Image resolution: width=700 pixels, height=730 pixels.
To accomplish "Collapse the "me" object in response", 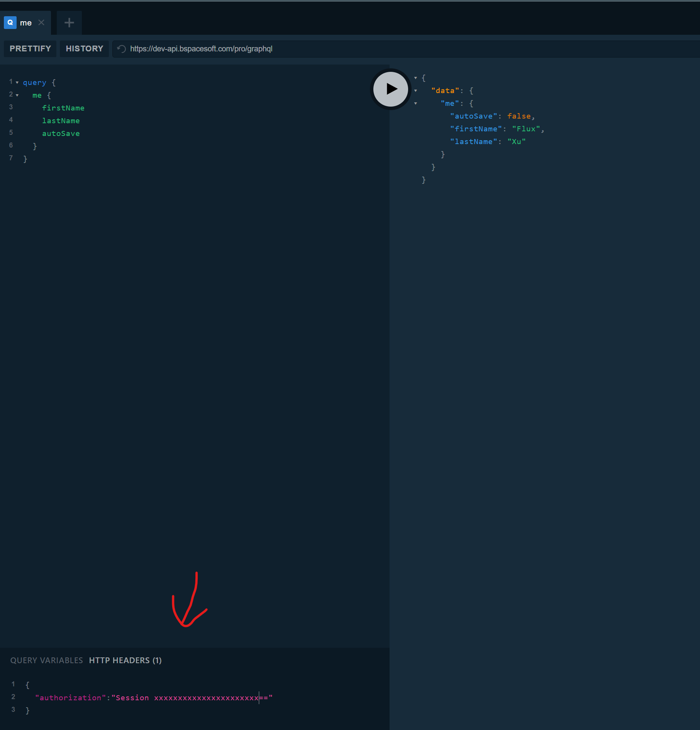I will (415, 104).
